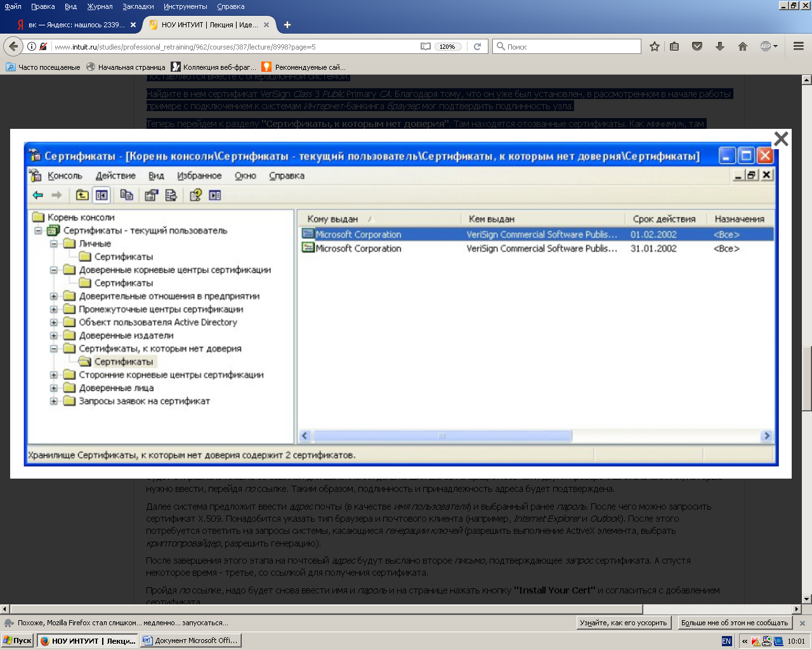Click the 120% zoom indicator
Viewport: 812px width, 650px height.
(x=447, y=46)
